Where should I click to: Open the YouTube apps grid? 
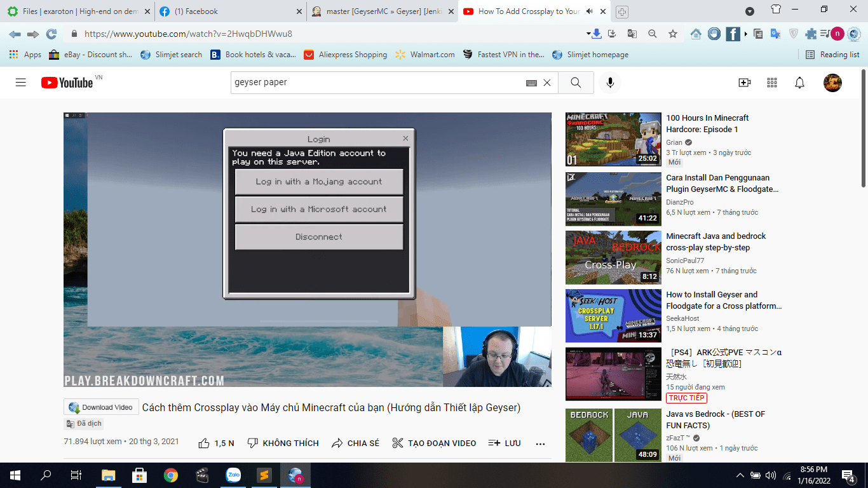tap(772, 83)
